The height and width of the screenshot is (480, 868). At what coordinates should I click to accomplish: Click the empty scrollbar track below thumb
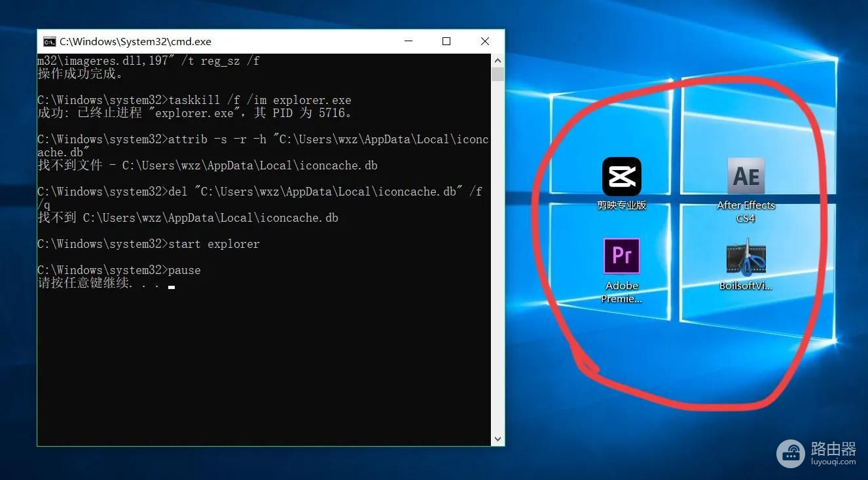[x=497, y=262]
